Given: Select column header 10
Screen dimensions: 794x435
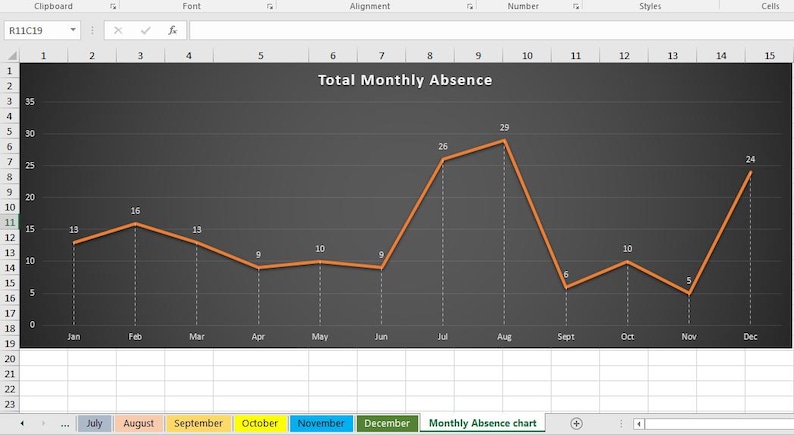Looking at the screenshot, I should [x=527, y=56].
